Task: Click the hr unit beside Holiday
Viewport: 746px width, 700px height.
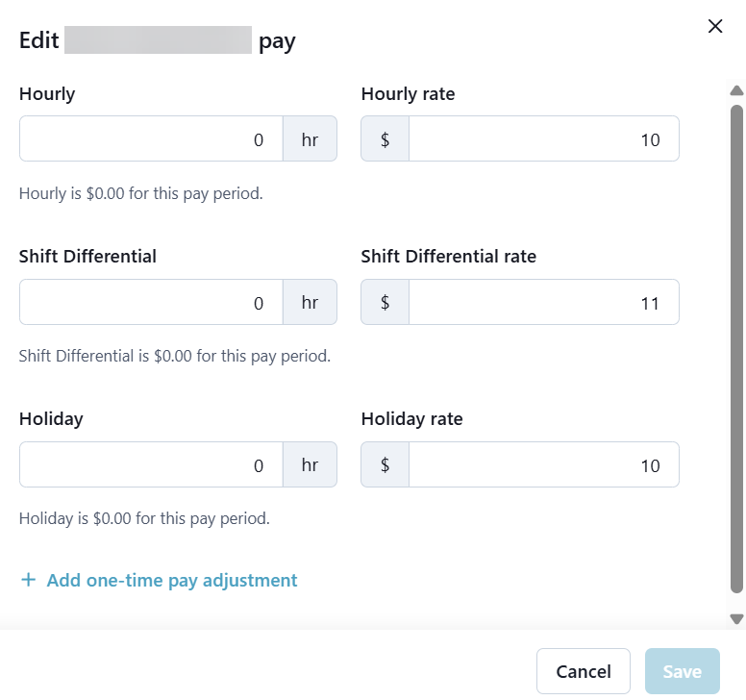Action: [x=310, y=464]
